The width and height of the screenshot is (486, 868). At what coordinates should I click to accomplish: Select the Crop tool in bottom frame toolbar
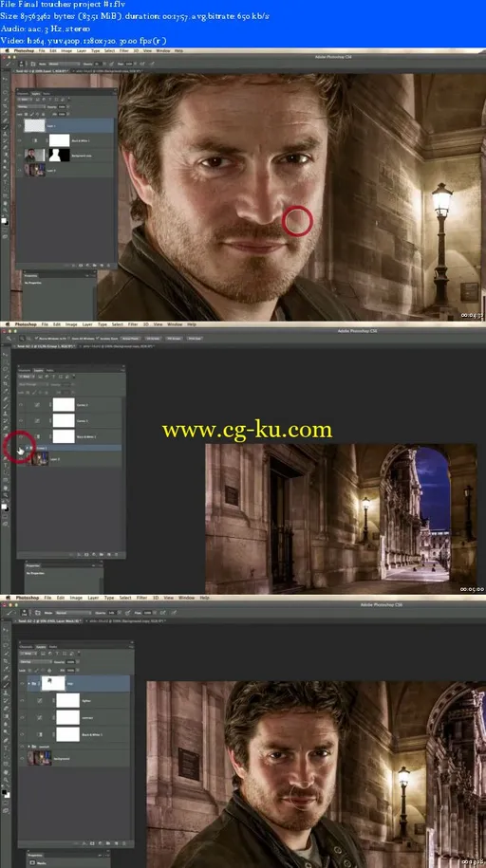[6, 661]
